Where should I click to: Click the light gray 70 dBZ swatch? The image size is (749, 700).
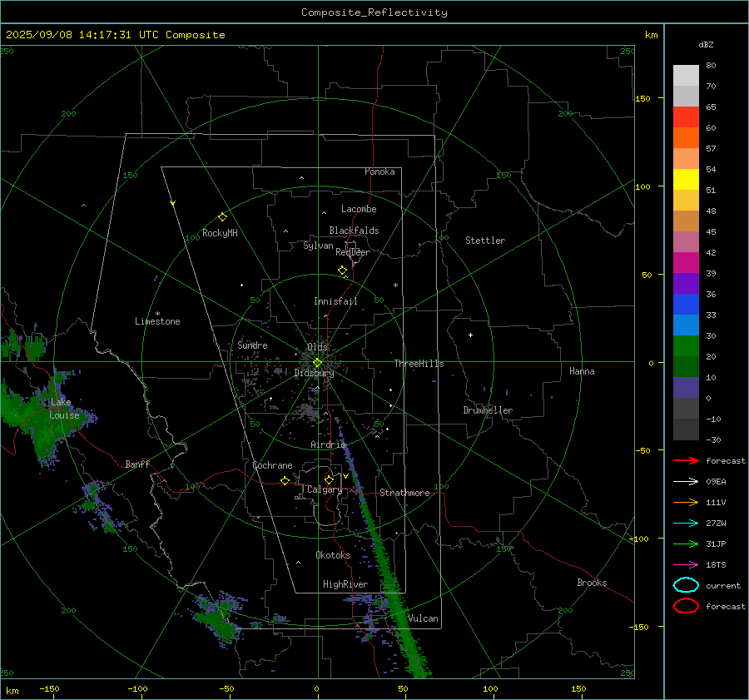pos(686,96)
